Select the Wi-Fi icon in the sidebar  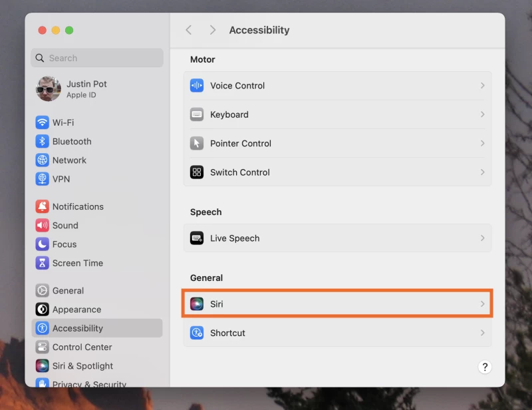(x=41, y=122)
